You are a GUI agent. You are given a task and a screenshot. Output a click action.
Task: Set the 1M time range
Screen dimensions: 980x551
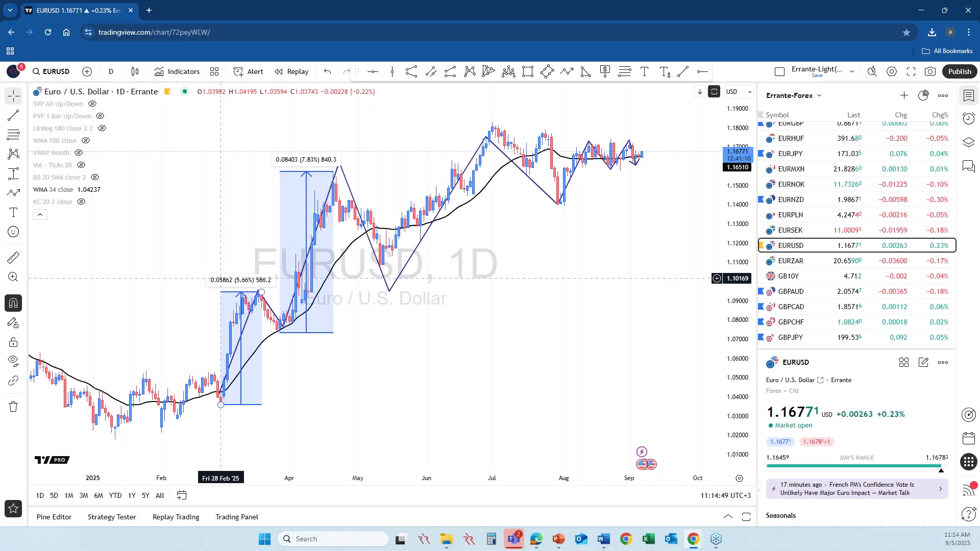[69, 495]
